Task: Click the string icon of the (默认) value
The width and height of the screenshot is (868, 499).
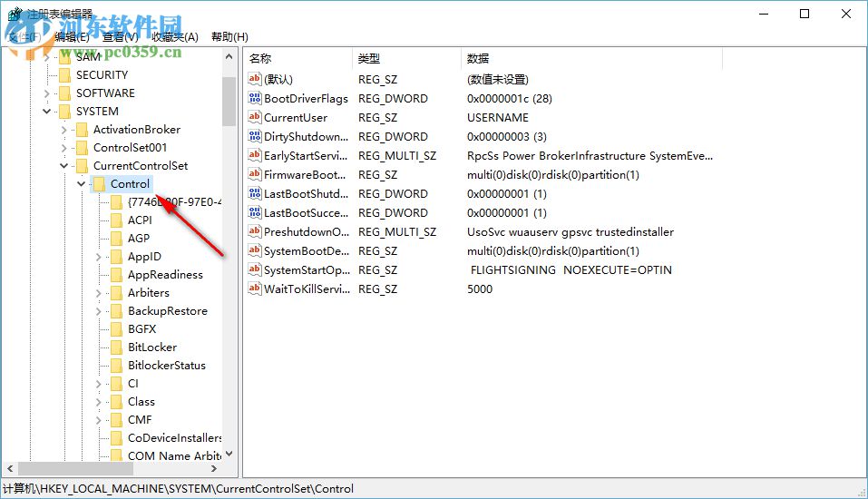Action: (255, 79)
